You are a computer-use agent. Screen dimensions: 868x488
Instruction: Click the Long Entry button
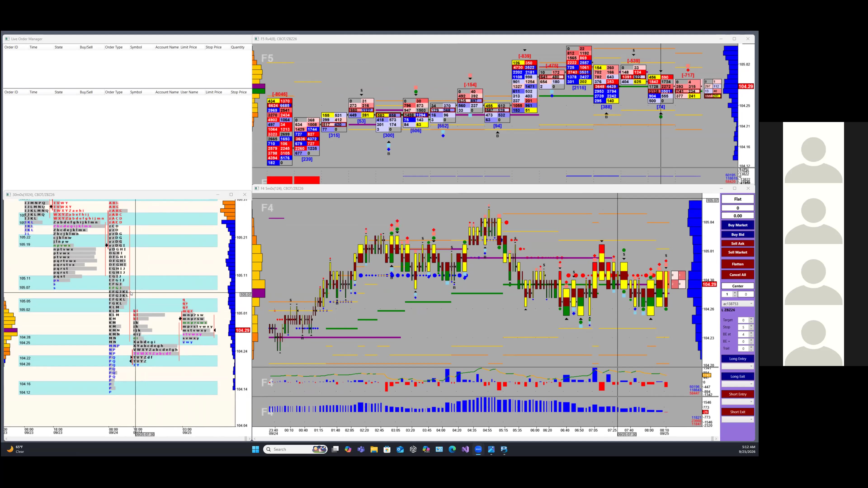tap(738, 359)
